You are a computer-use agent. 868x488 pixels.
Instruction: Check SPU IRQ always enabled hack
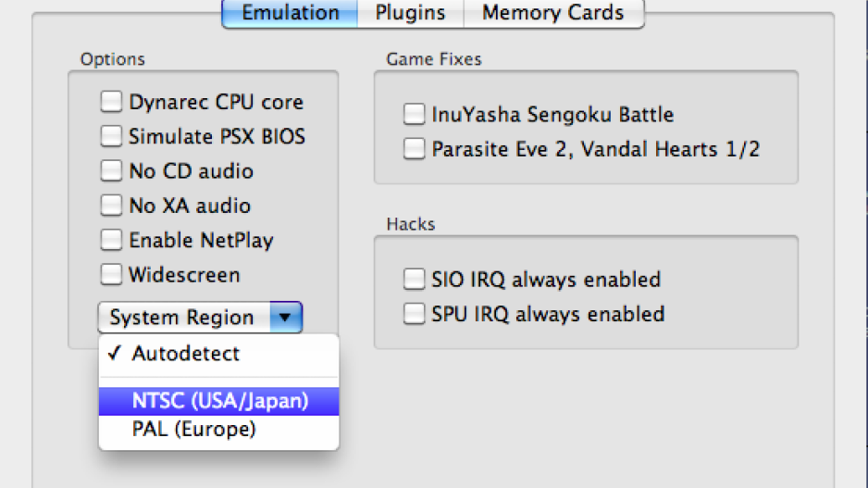(414, 314)
